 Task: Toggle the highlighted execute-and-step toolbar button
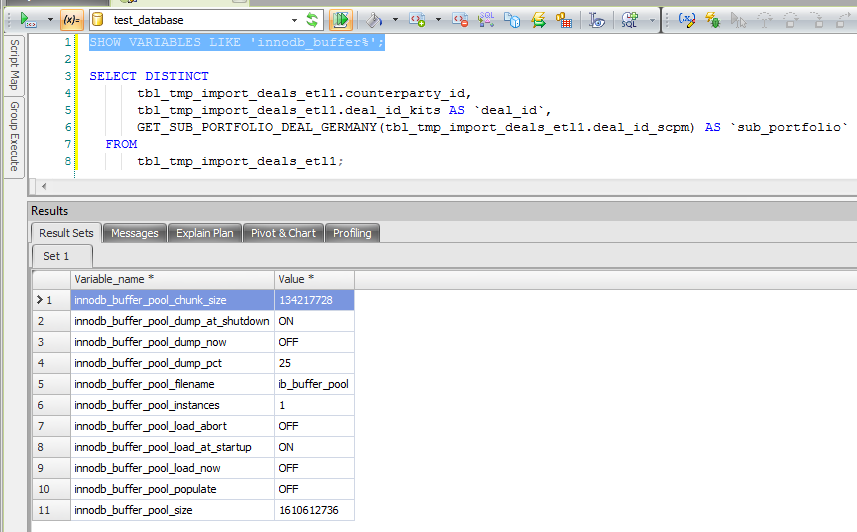(x=341, y=19)
